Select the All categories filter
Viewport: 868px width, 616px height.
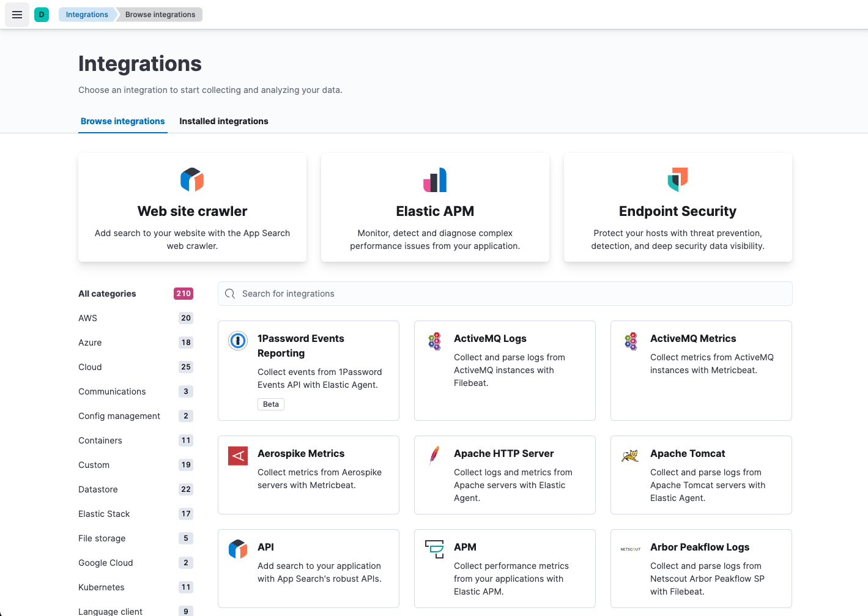(x=107, y=294)
